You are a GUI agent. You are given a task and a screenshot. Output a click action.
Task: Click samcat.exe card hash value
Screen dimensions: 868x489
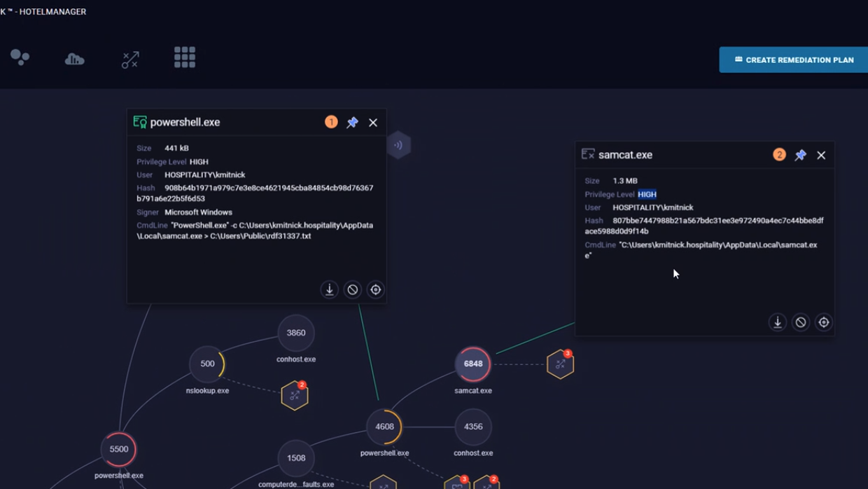click(704, 226)
